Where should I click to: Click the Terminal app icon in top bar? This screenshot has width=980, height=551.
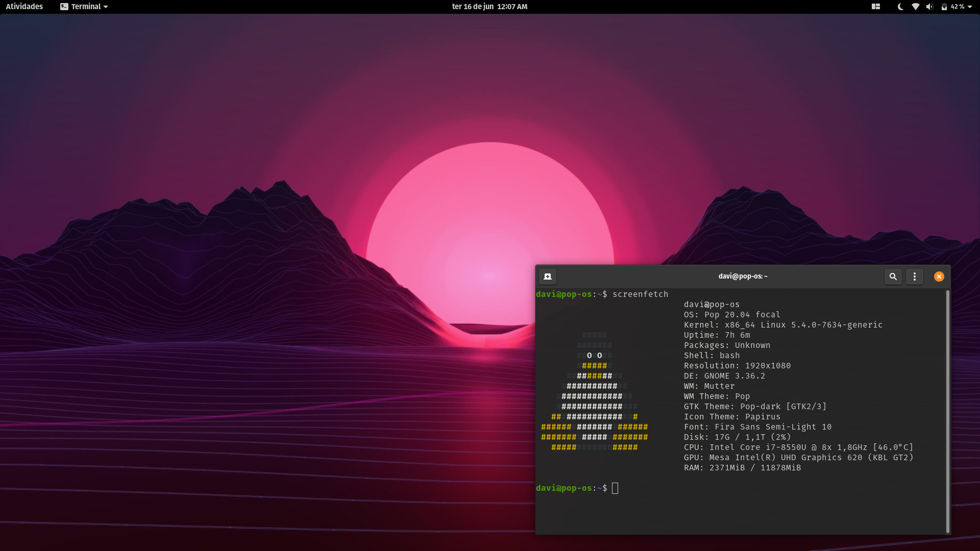pyautogui.click(x=64, y=7)
